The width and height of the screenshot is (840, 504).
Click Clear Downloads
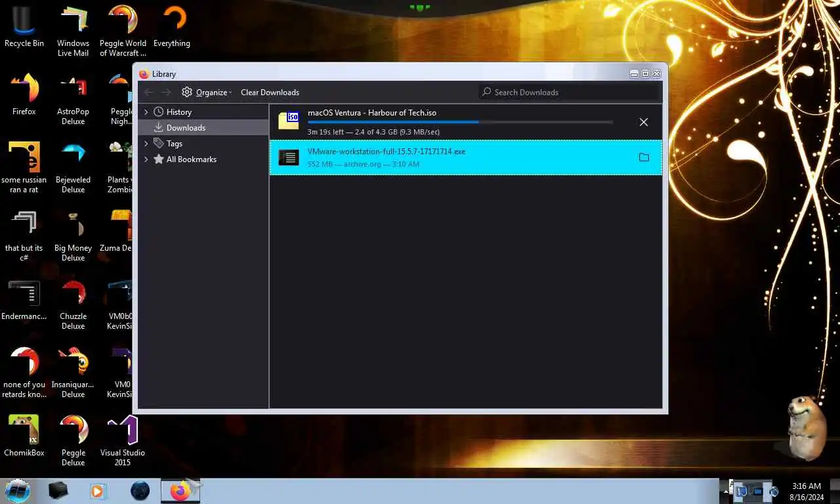click(x=270, y=93)
